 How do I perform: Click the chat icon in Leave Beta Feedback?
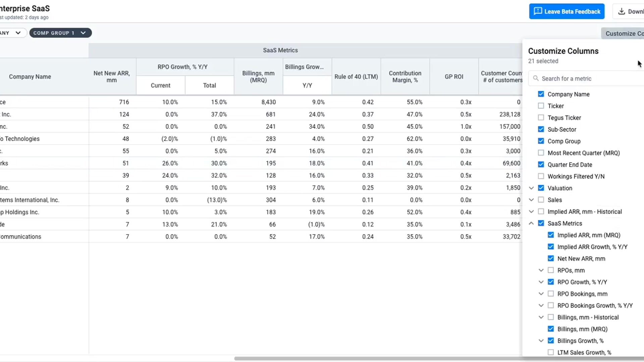538,11
